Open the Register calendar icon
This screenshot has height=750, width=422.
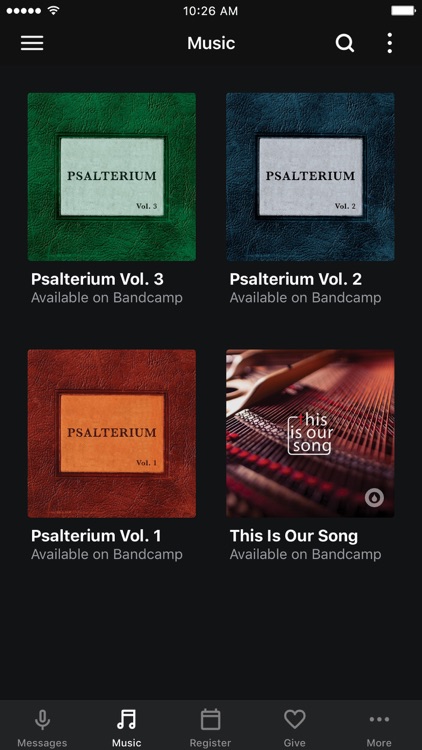(211, 719)
